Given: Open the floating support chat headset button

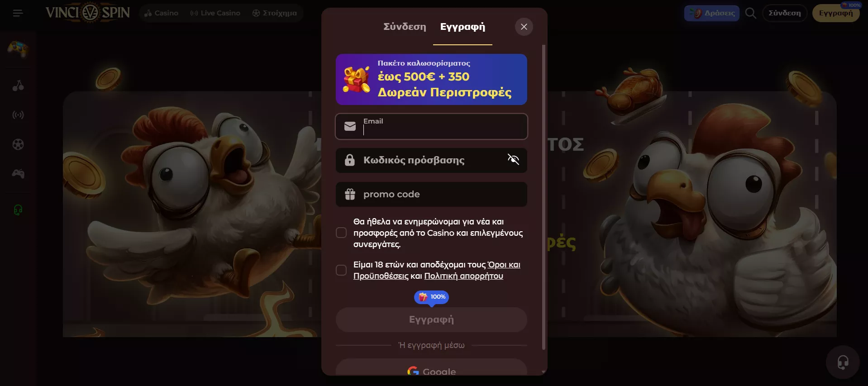Looking at the screenshot, I should (843, 362).
